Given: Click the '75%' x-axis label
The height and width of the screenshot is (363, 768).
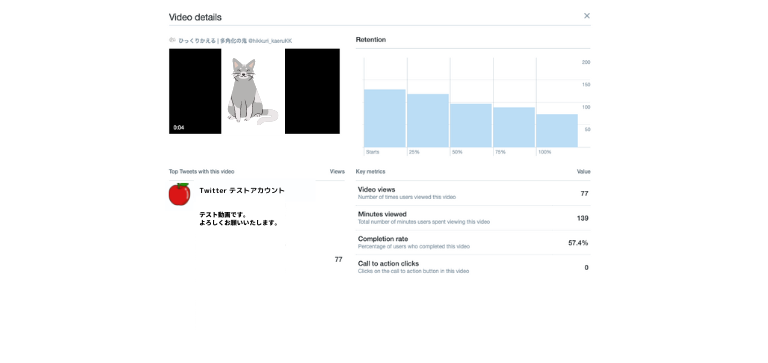Looking at the screenshot, I should pos(500,152).
